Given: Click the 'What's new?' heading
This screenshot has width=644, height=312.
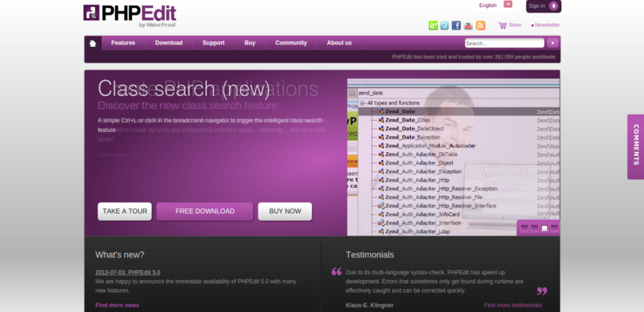Looking at the screenshot, I should pyautogui.click(x=120, y=255).
